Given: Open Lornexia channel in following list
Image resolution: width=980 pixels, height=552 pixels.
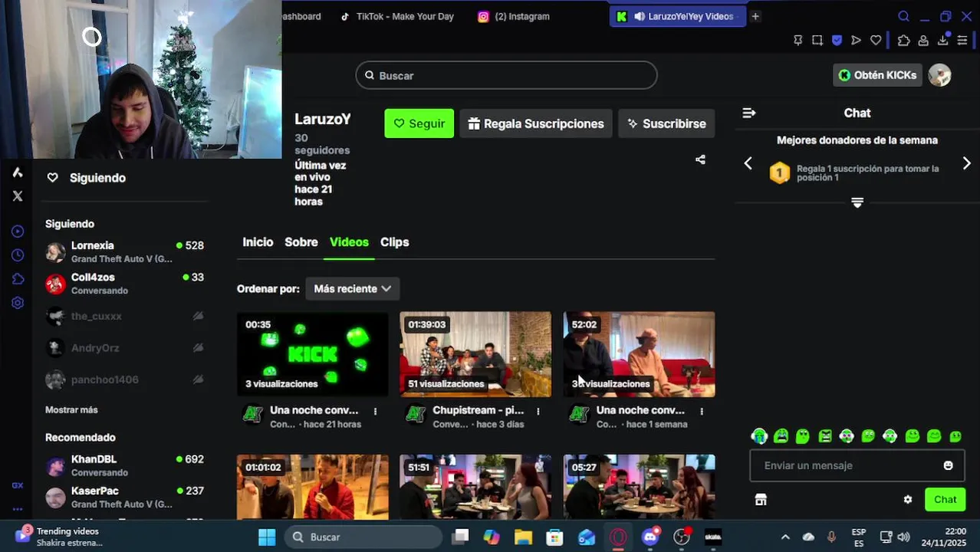Looking at the screenshot, I should [x=124, y=251].
